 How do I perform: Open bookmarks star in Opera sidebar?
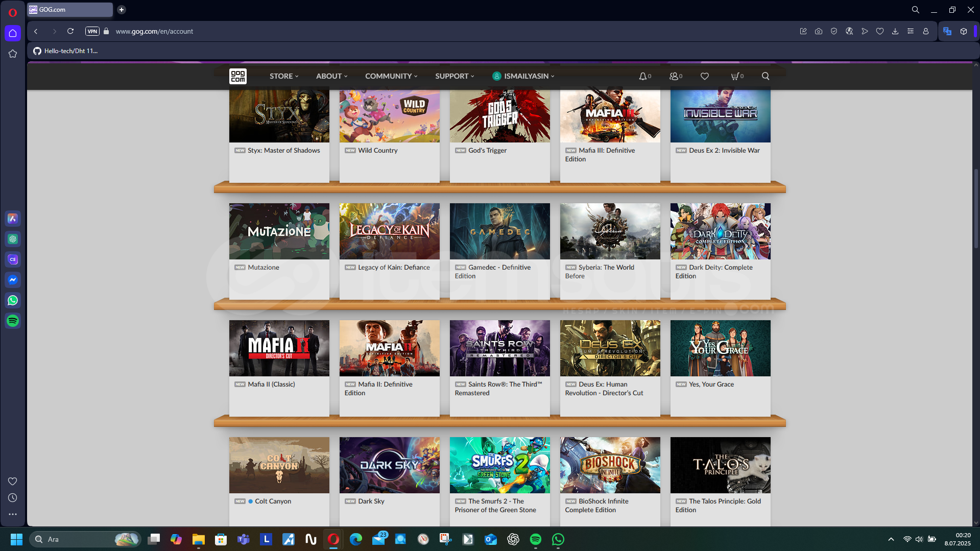click(x=13, y=54)
